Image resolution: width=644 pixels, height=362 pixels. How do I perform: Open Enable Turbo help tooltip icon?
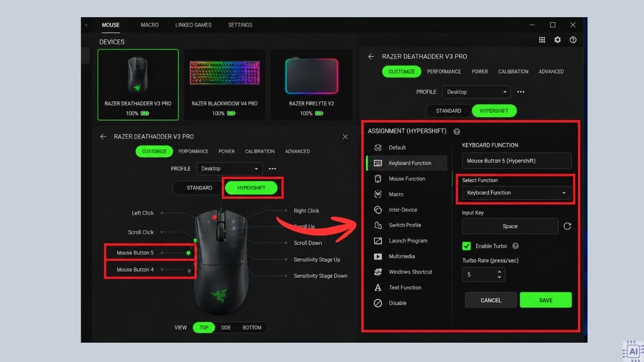pos(516,246)
